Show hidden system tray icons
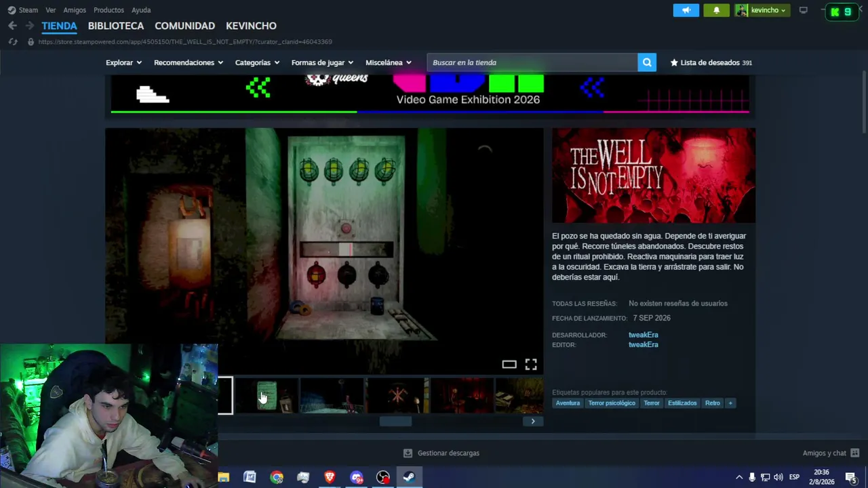This screenshot has width=868, height=488. coord(739,477)
